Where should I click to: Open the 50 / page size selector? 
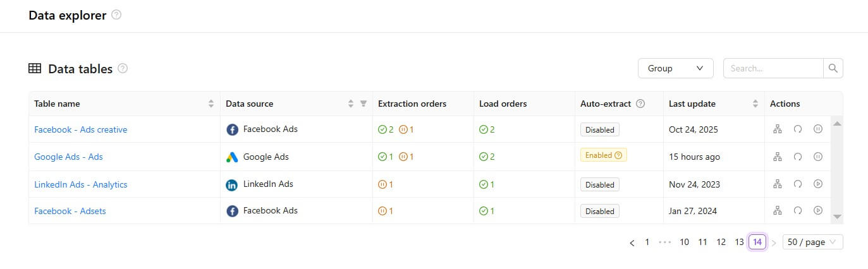point(812,242)
